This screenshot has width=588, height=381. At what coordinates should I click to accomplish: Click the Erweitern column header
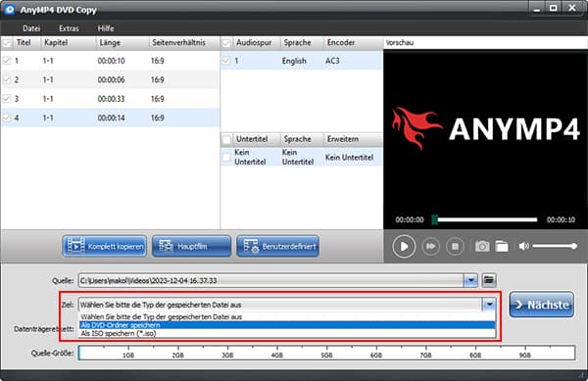click(353, 139)
